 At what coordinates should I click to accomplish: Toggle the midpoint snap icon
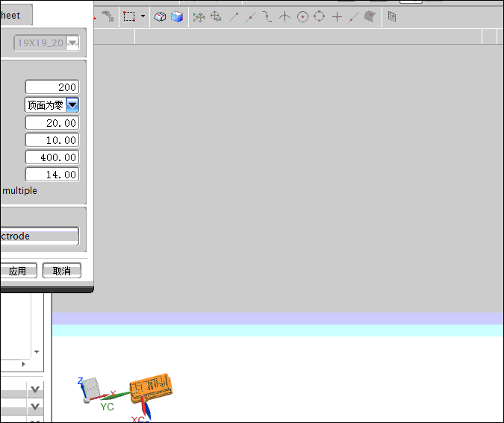coord(250,16)
